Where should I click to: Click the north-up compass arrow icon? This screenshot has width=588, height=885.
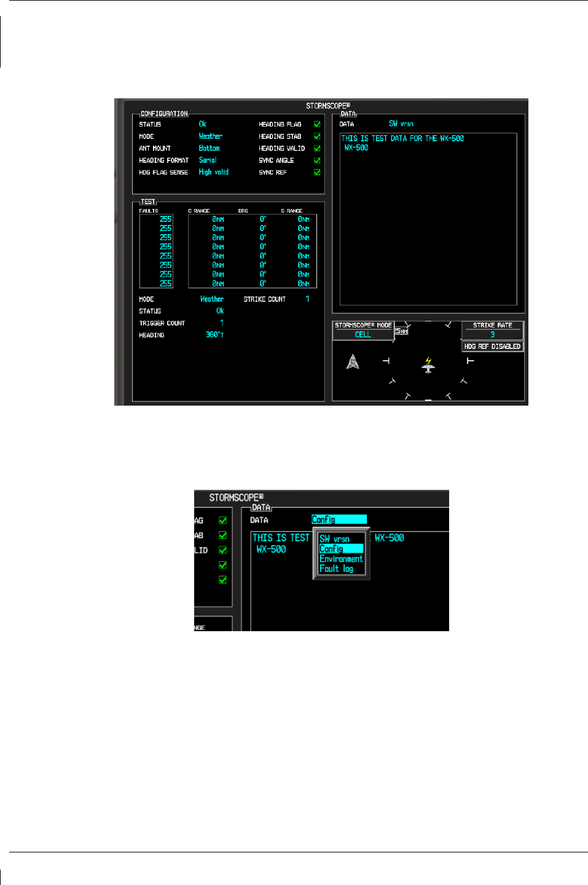(x=353, y=361)
